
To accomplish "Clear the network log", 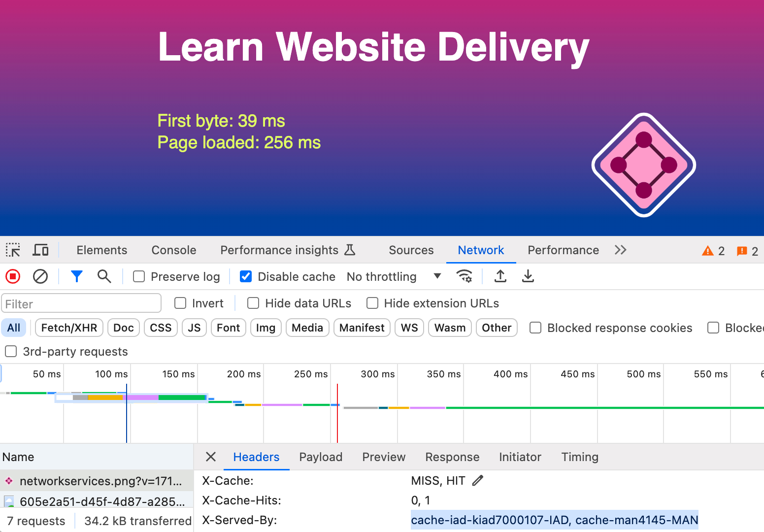I will 40,276.
